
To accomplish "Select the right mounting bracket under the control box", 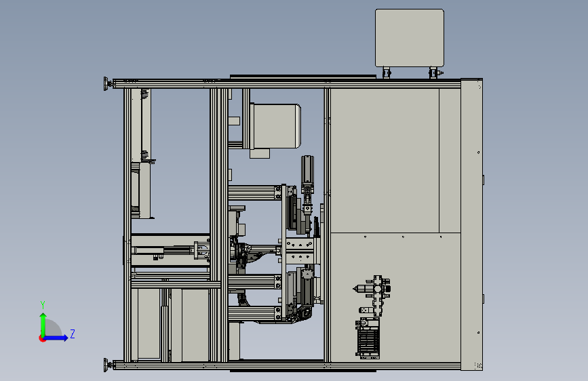I will (x=435, y=73).
